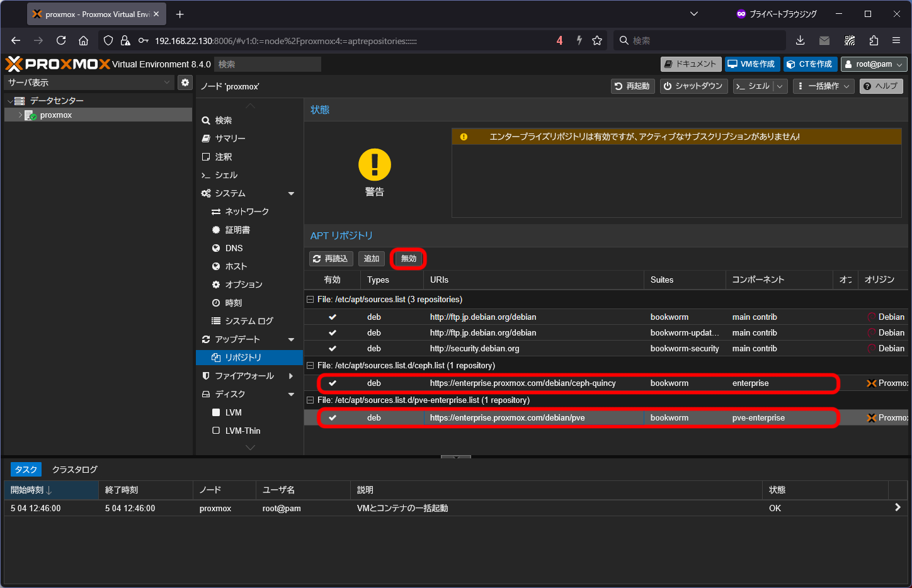Image resolution: width=912 pixels, height=588 pixels.
Task: Open browser downloads panel
Action: click(800, 40)
